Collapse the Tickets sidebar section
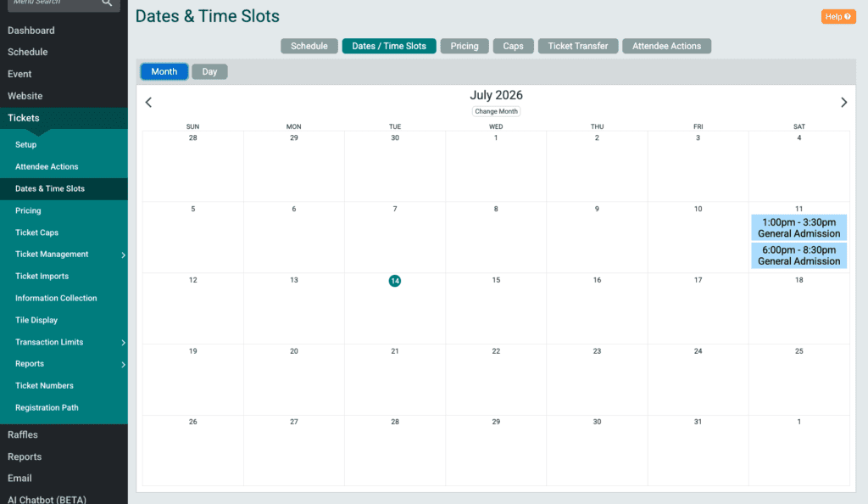This screenshot has height=504, width=868. (23, 118)
